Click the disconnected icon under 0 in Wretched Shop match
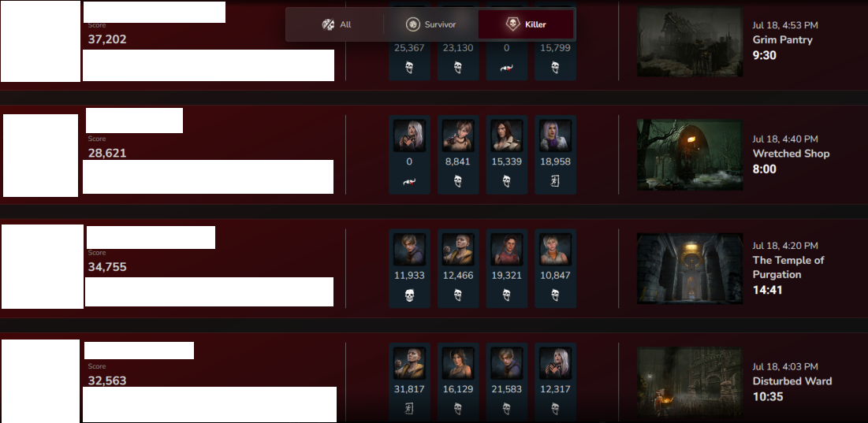868x423 pixels. [x=409, y=181]
